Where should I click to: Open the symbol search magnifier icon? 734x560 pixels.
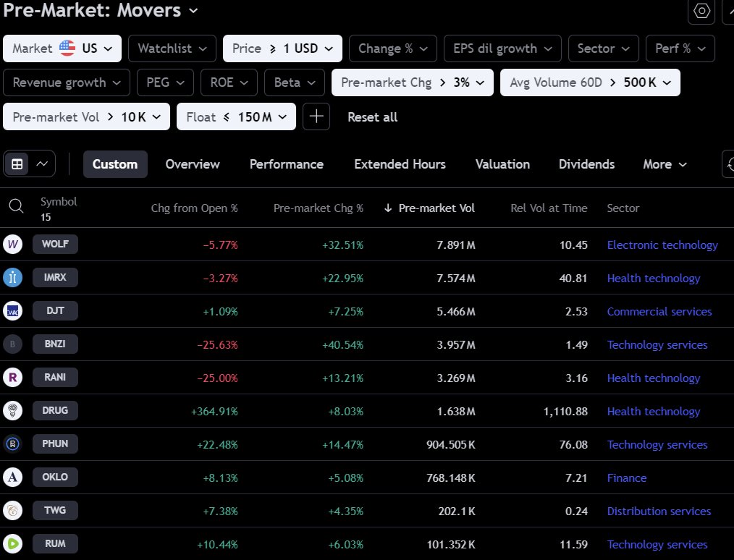[17, 205]
